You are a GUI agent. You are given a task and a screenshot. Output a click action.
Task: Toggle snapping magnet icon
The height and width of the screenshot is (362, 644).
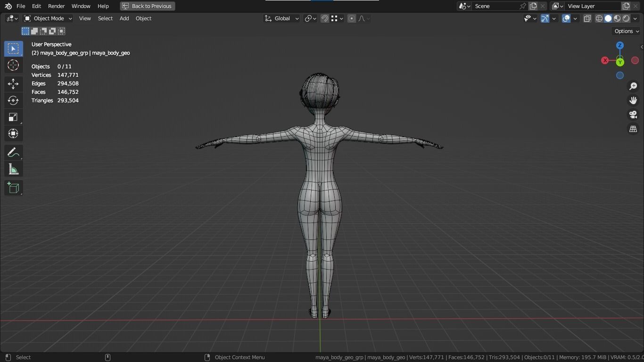click(x=325, y=18)
